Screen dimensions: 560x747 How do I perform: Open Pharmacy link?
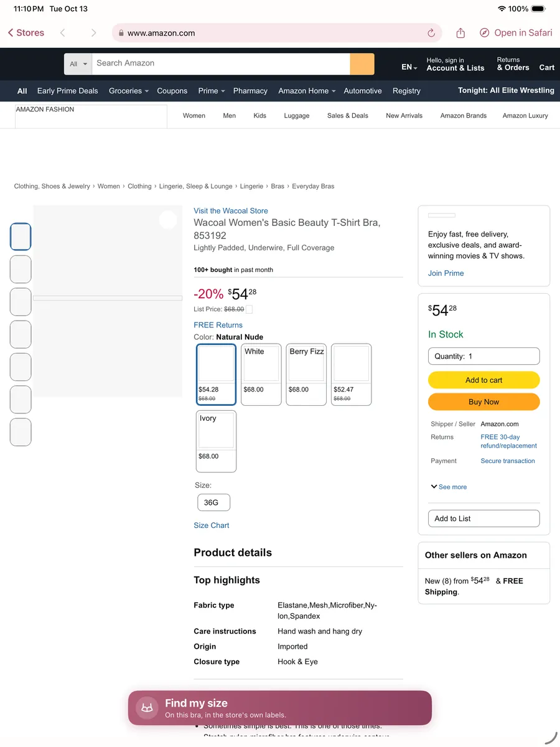tap(250, 91)
